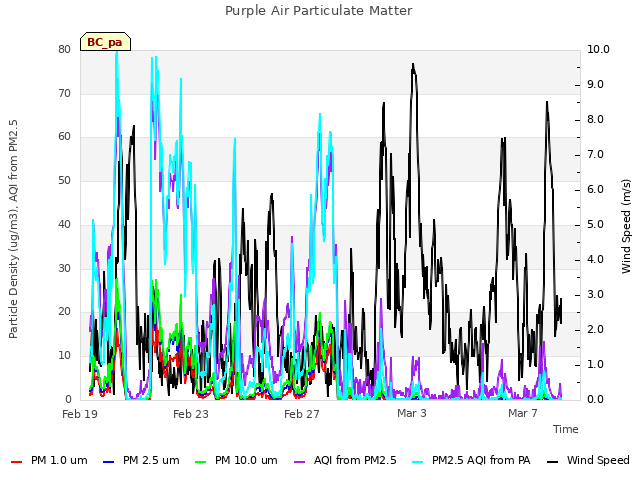Click the PM2.5 AQI from PA legend label
This screenshot has height=480, width=640.
point(481,460)
